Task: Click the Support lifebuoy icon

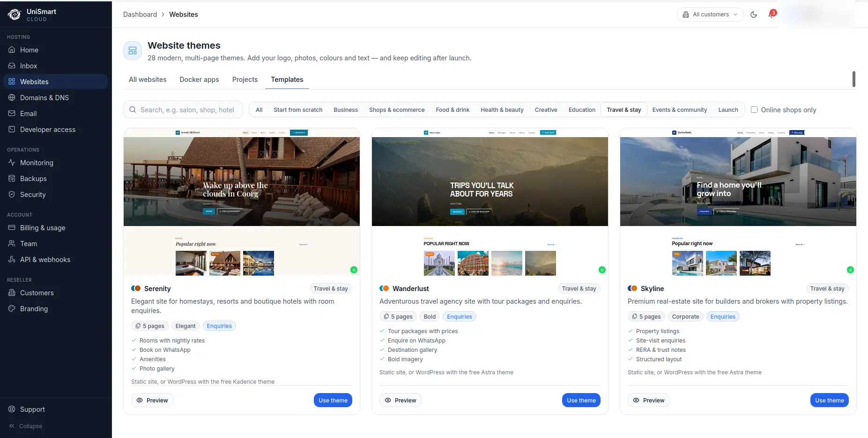Action: [12, 409]
